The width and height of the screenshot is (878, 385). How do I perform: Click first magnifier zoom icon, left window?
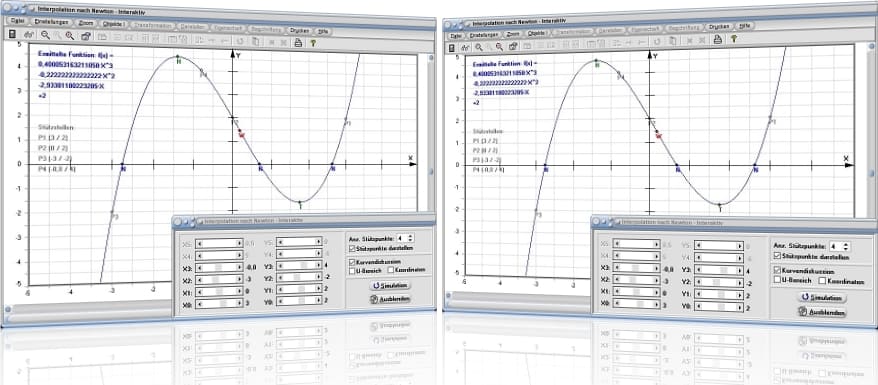45,35
